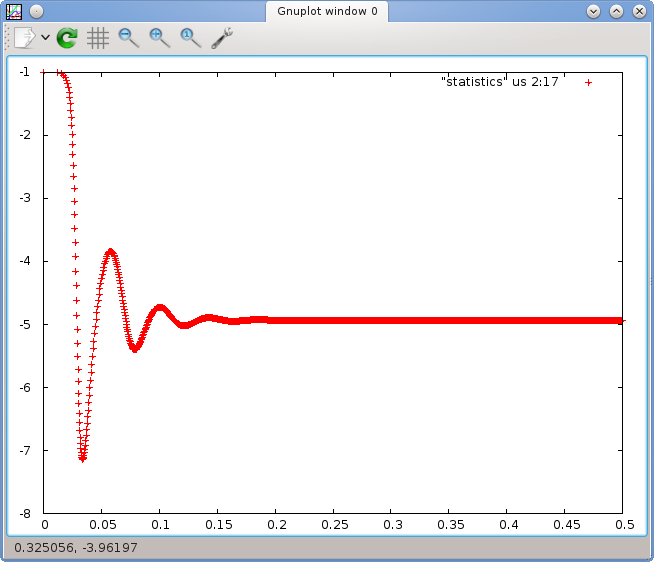The height and width of the screenshot is (562, 654).
Task: Open the export/copy to clipboard icon
Action: click(25, 38)
